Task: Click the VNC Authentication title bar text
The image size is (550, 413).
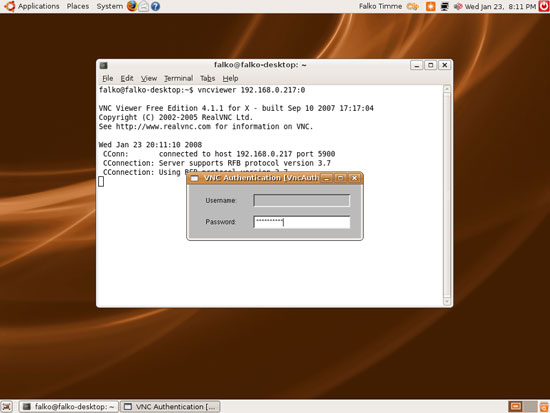Action: click(x=261, y=178)
